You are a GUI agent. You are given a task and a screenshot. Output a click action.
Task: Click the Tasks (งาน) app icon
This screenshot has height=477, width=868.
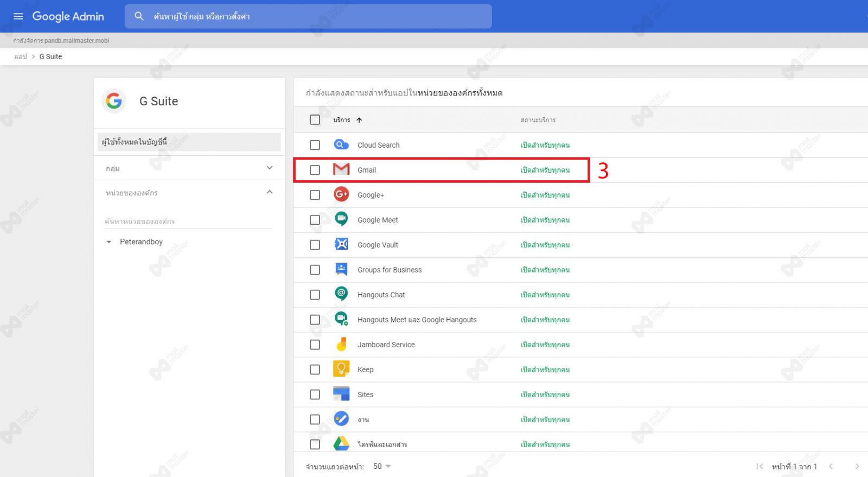(341, 419)
